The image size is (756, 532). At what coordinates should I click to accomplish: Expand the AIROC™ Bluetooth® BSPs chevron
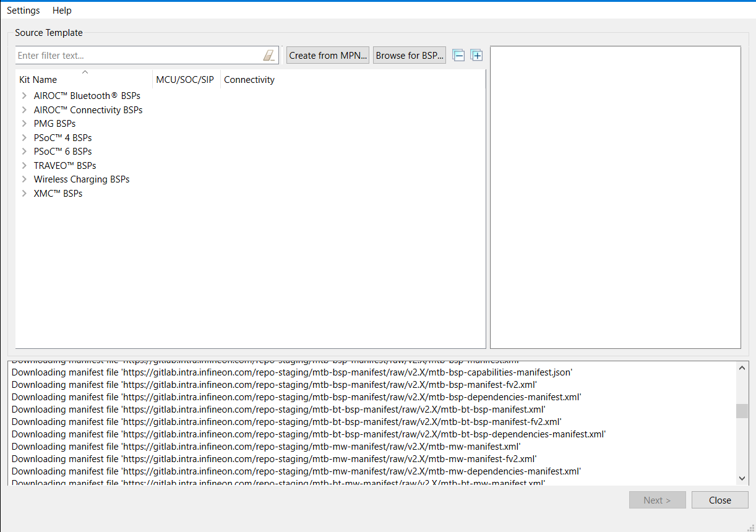[24, 96]
